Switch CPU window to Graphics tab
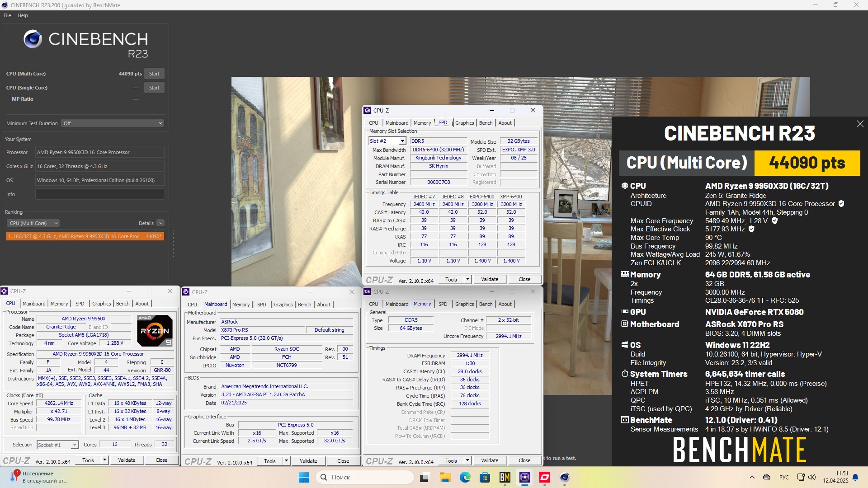Image resolution: width=868 pixels, height=488 pixels. pyautogui.click(x=101, y=304)
